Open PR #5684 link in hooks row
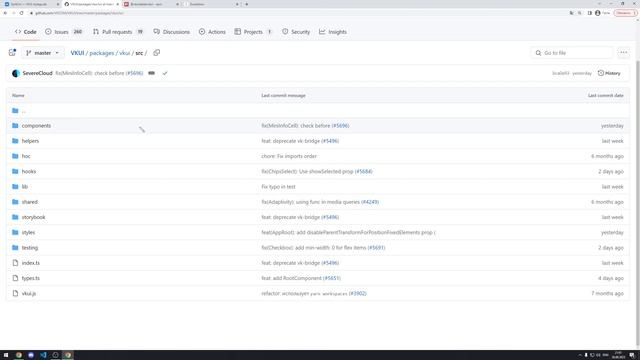 363,171
